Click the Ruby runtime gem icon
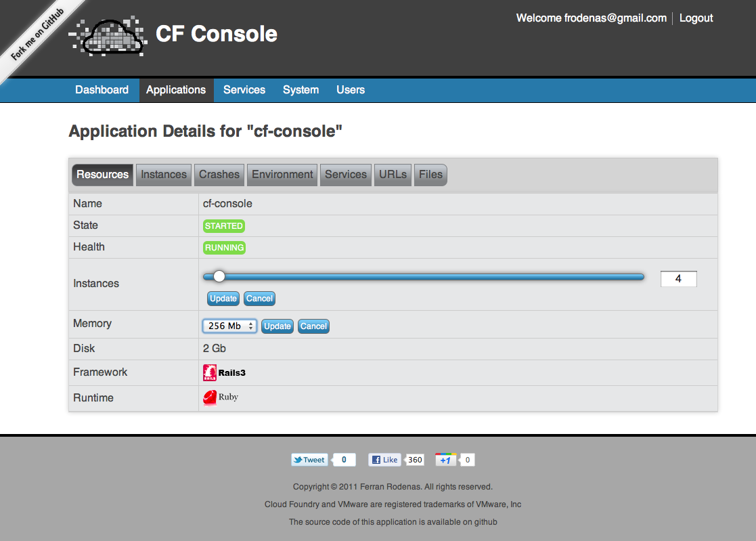This screenshot has height=541, width=756. point(210,397)
